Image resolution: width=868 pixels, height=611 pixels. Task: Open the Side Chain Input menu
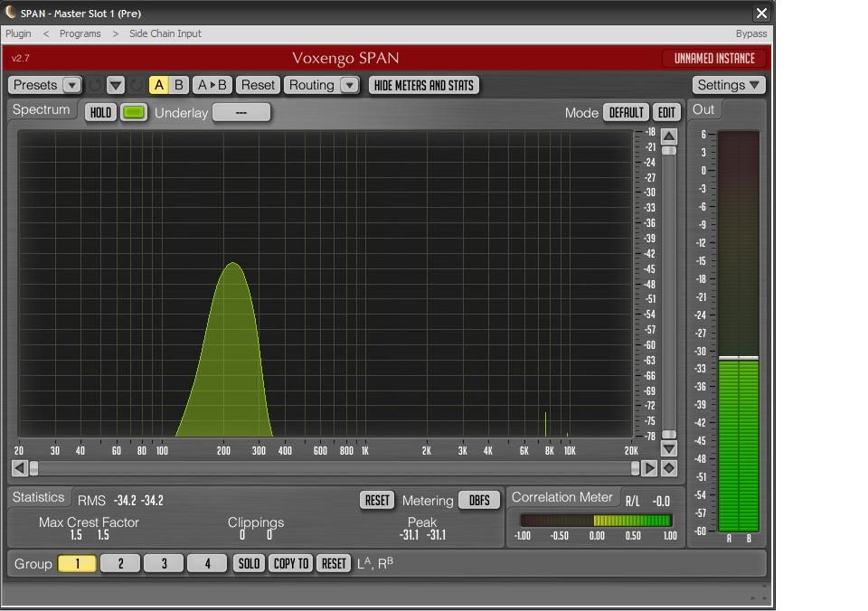pos(165,33)
